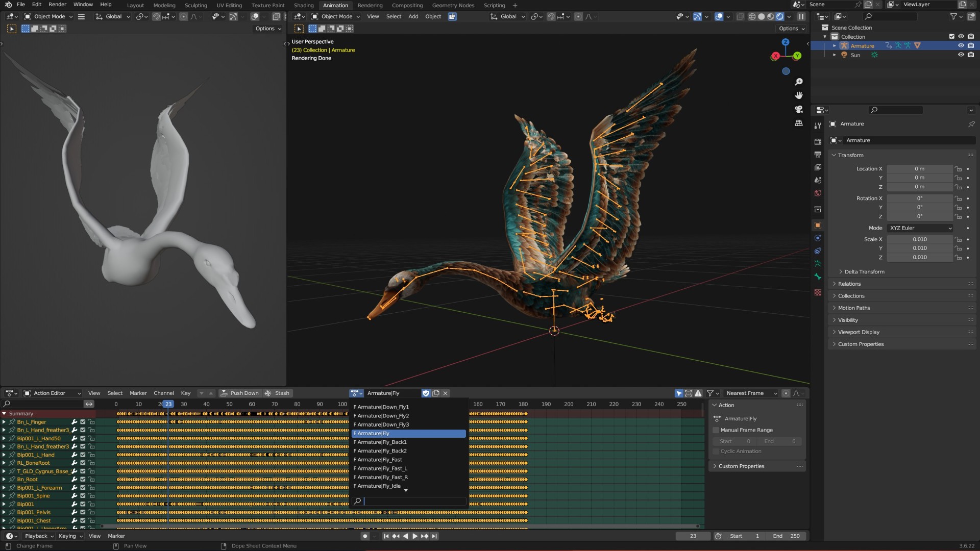This screenshot has width=980, height=551.
Task: Enable Manual Frame Range checkbox
Action: click(x=716, y=430)
